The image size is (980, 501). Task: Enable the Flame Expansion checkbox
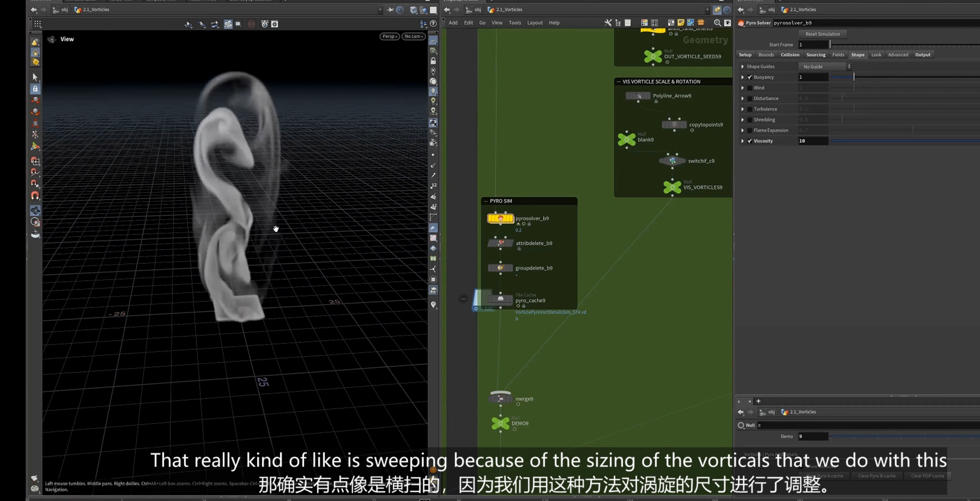coord(750,130)
